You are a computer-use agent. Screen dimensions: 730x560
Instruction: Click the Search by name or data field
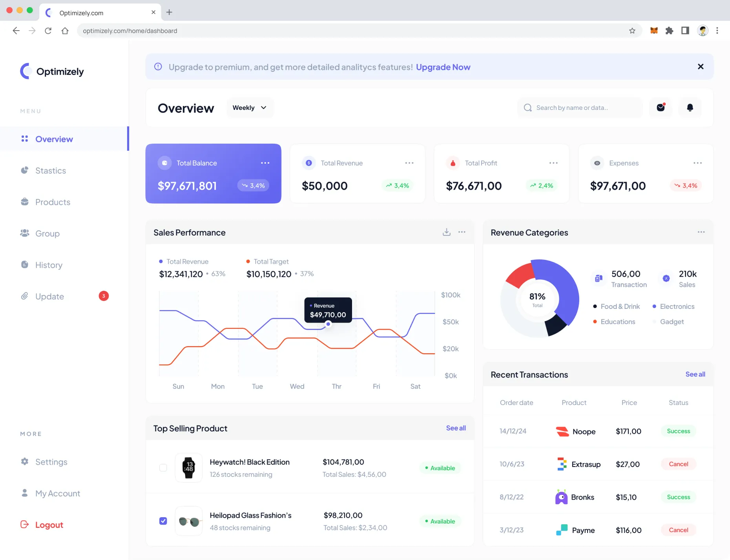pos(580,108)
